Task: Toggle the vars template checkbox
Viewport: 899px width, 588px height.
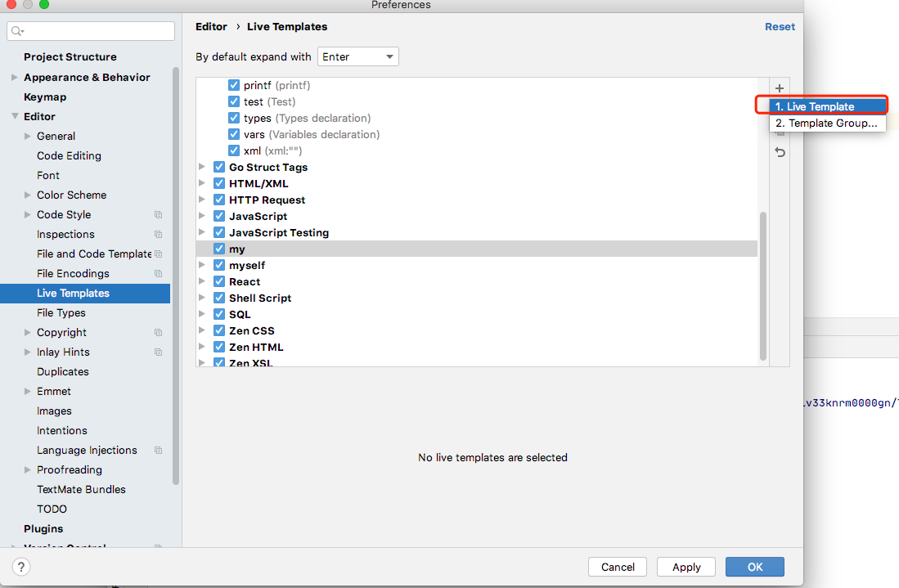Action: [234, 134]
